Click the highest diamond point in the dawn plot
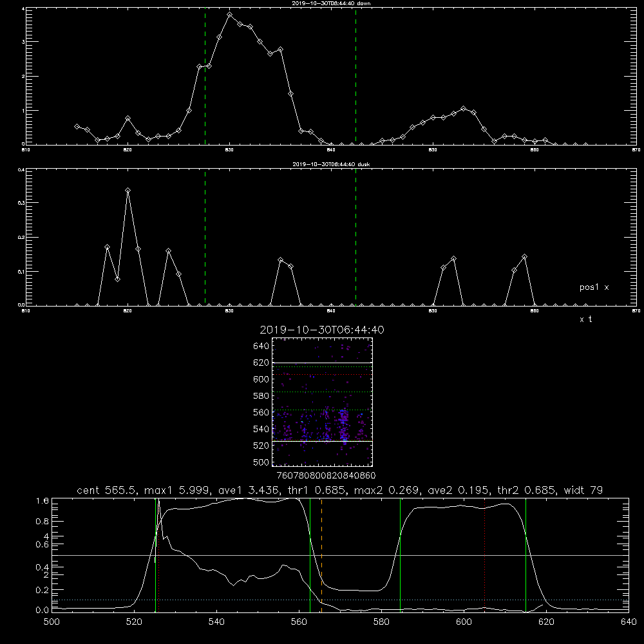The height and width of the screenshot is (644, 644). coord(230,14)
